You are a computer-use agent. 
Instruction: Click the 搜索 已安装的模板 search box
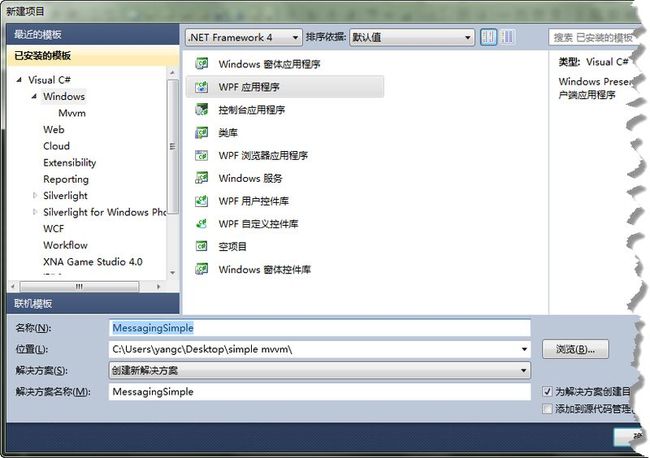pos(594,38)
